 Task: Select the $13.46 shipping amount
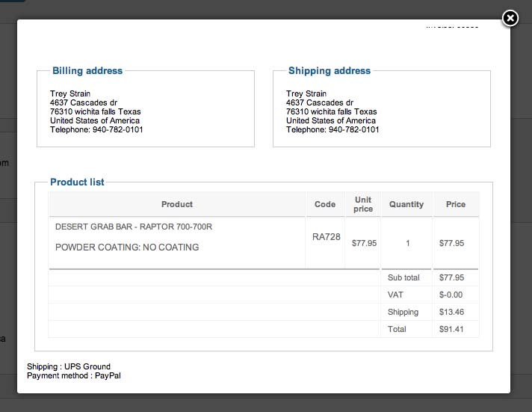451,312
